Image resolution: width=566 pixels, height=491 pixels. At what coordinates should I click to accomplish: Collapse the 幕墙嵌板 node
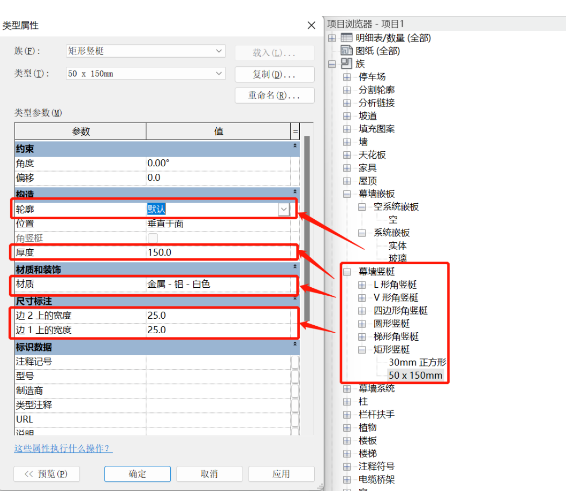point(347,194)
